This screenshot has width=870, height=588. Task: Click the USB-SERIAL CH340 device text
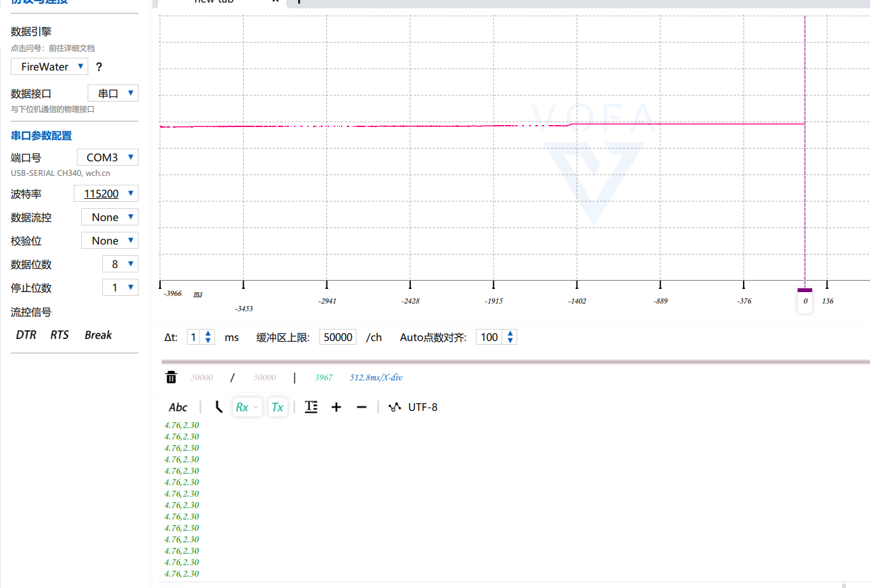[60, 173]
